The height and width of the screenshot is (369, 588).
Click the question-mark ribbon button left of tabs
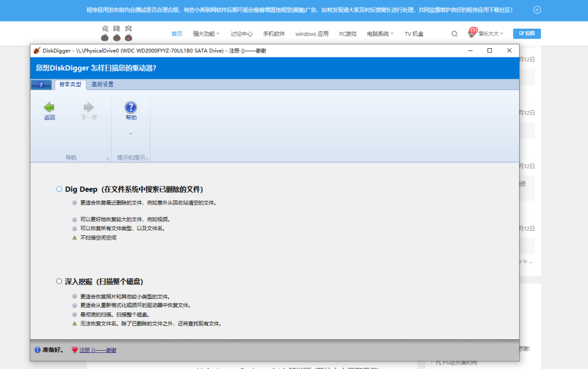point(41,85)
